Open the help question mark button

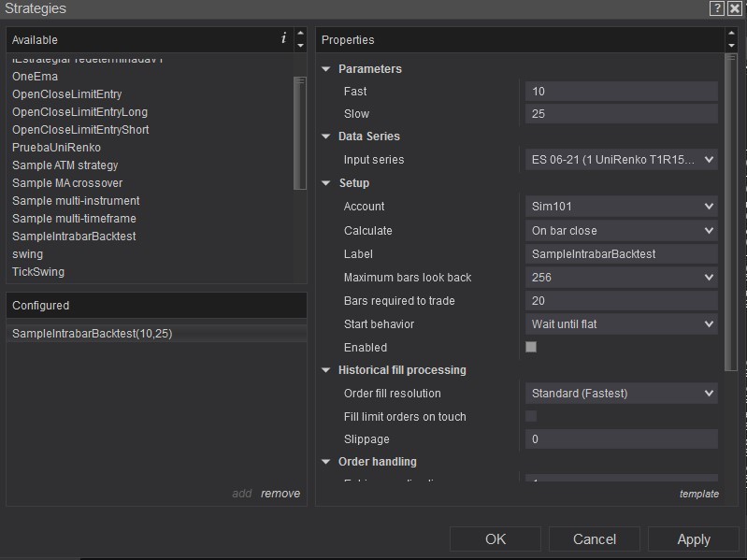[717, 8]
